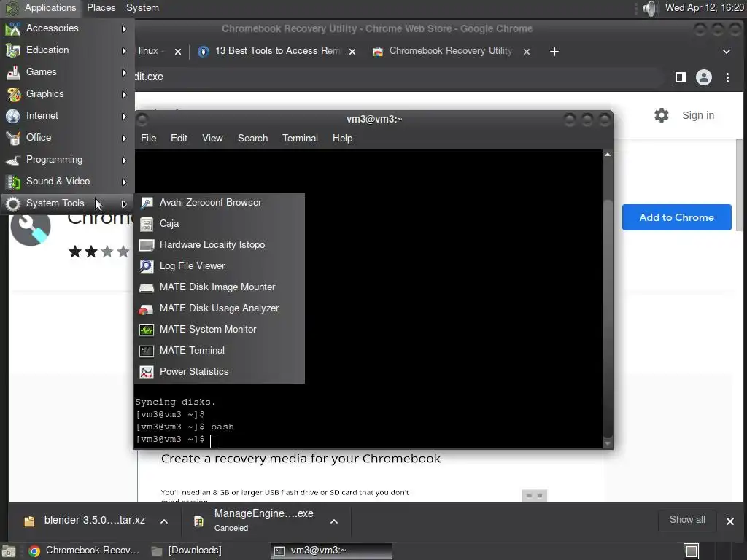
Task: Expand Education submenu arrow
Action: (124, 50)
